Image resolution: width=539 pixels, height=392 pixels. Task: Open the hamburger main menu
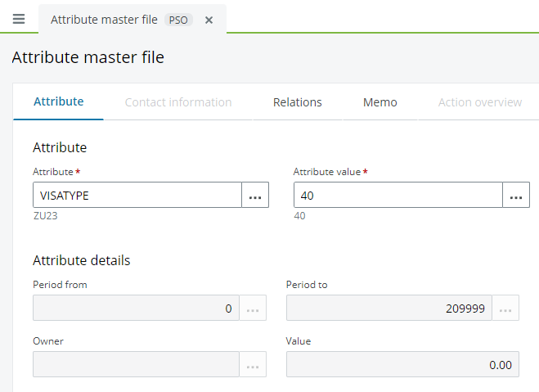tap(19, 19)
